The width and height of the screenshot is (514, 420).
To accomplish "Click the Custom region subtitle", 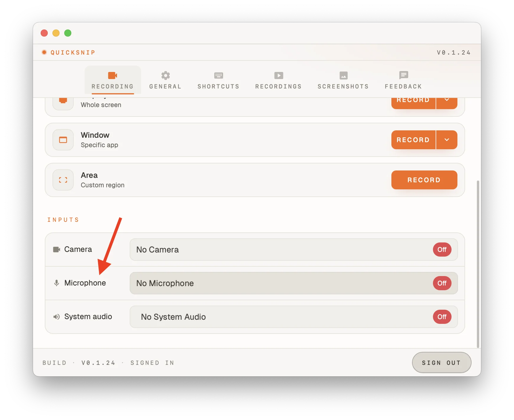I will [x=103, y=185].
